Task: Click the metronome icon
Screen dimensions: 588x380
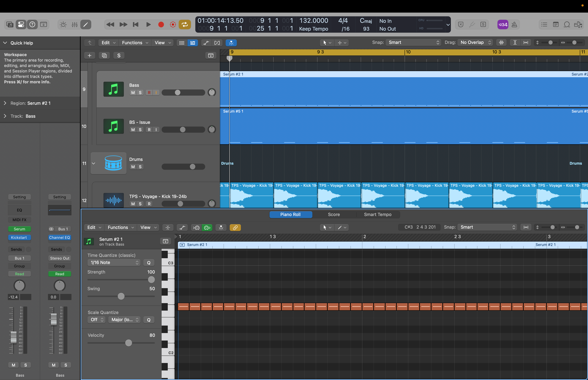Action: (514, 24)
